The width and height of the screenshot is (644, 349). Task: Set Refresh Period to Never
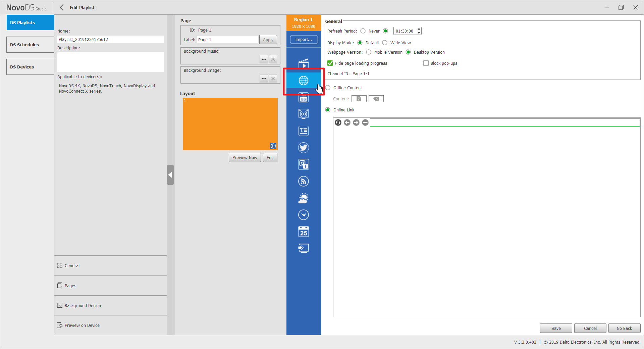[363, 31]
